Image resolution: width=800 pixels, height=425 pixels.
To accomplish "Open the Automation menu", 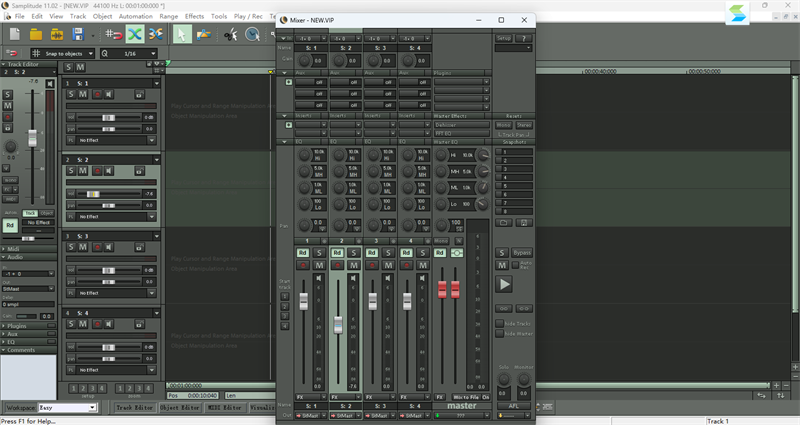I will point(135,17).
